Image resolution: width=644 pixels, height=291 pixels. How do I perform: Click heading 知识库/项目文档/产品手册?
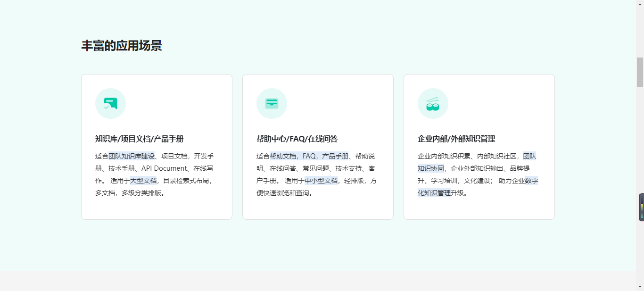coord(139,139)
